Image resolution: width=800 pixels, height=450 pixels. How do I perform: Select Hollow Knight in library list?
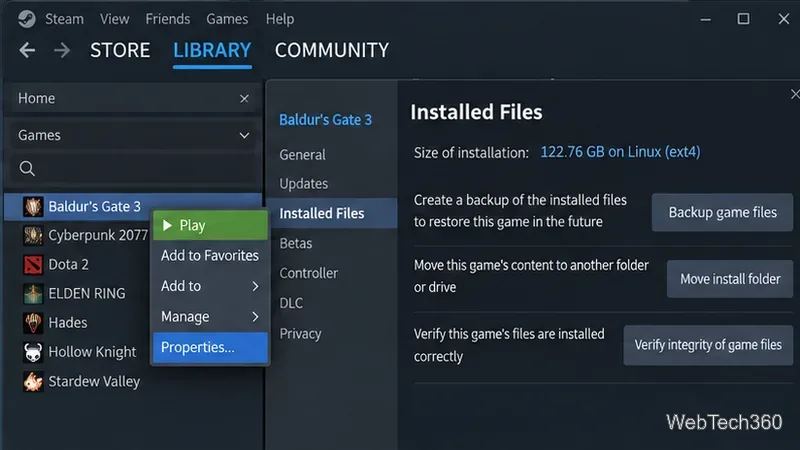tap(92, 352)
